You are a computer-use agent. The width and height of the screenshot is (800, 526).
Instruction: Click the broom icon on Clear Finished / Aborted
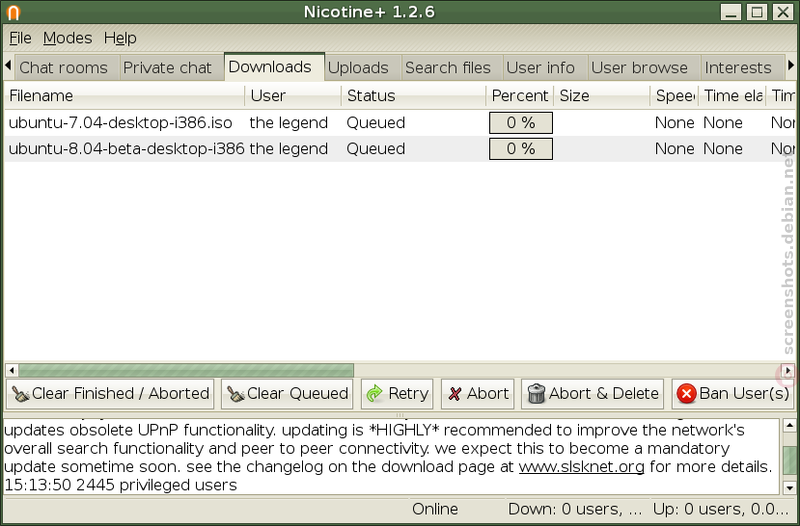click(x=20, y=394)
